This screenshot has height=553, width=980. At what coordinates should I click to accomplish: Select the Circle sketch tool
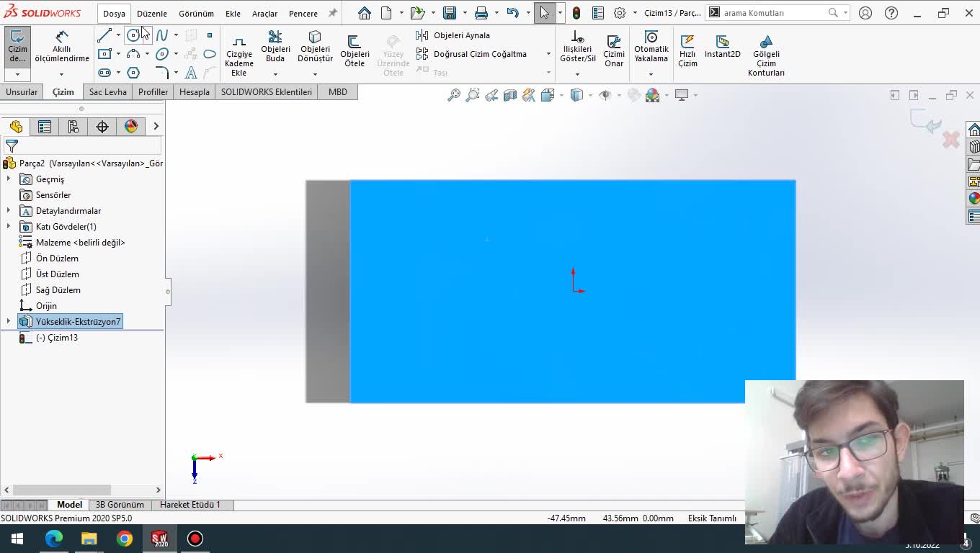pyautogui.click(x=133, y=35)
